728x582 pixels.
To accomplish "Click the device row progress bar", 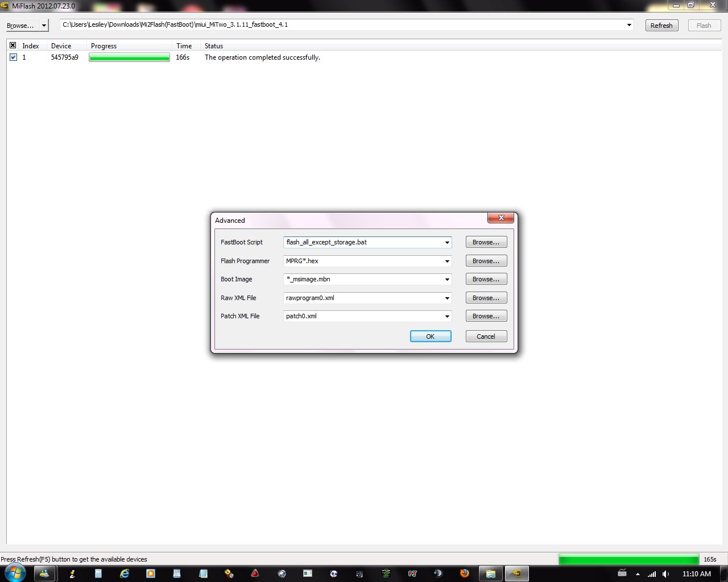I will 129,57.
